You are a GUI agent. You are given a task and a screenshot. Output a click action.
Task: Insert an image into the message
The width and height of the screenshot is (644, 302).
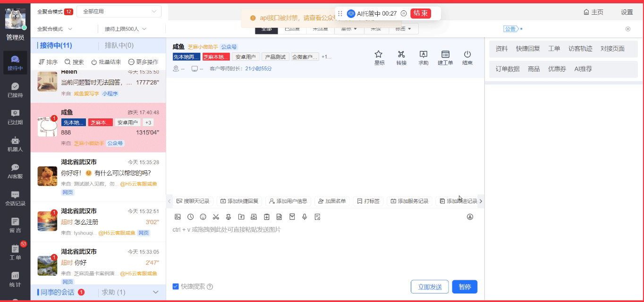click(178, 217)
